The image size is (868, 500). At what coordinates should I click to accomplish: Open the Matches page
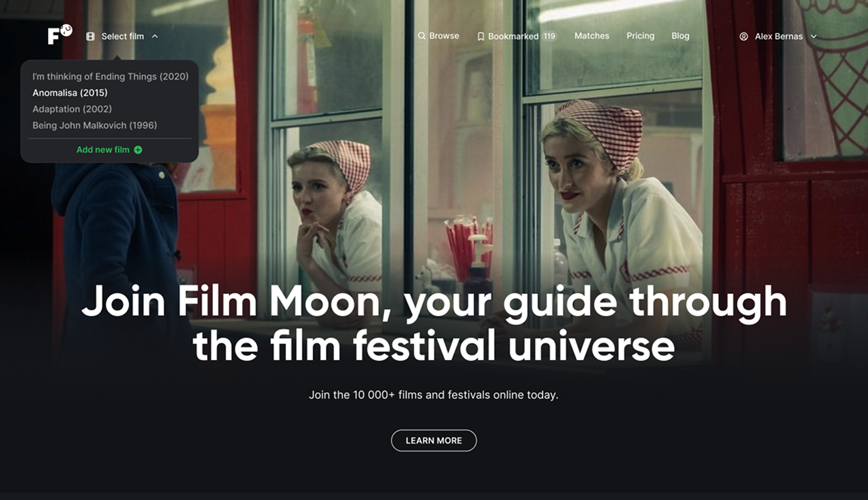(591, 36)
